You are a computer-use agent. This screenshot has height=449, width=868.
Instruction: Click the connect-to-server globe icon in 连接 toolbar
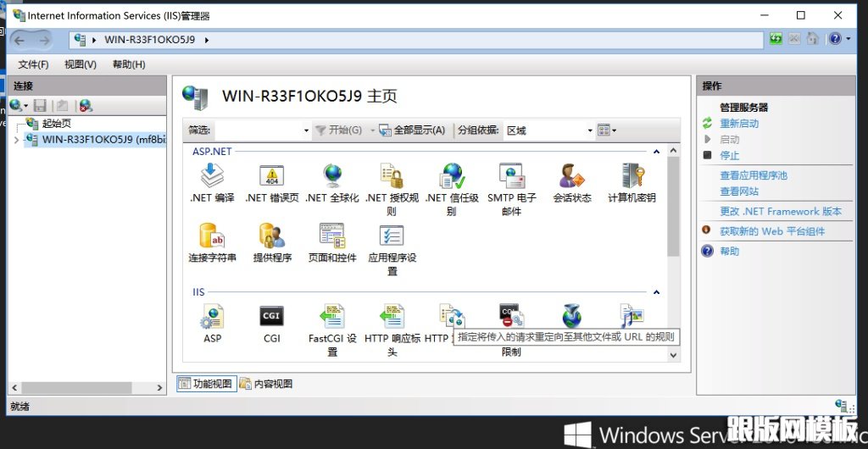pos(15,105)
